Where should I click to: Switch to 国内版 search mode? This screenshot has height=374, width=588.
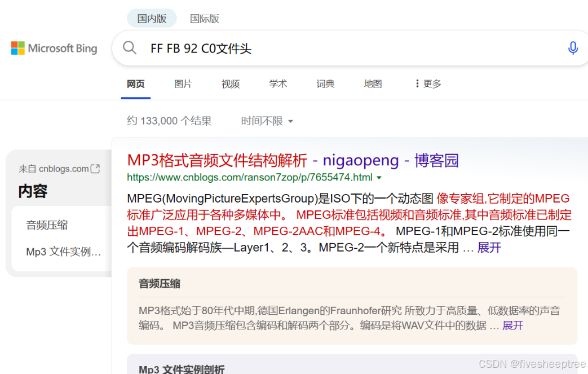tap(152, 19)
